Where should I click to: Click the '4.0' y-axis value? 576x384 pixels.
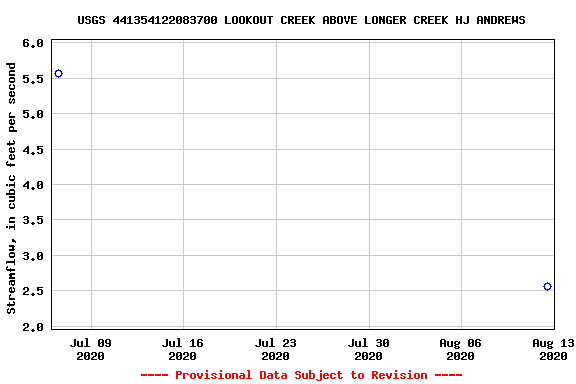click(33, 185)
